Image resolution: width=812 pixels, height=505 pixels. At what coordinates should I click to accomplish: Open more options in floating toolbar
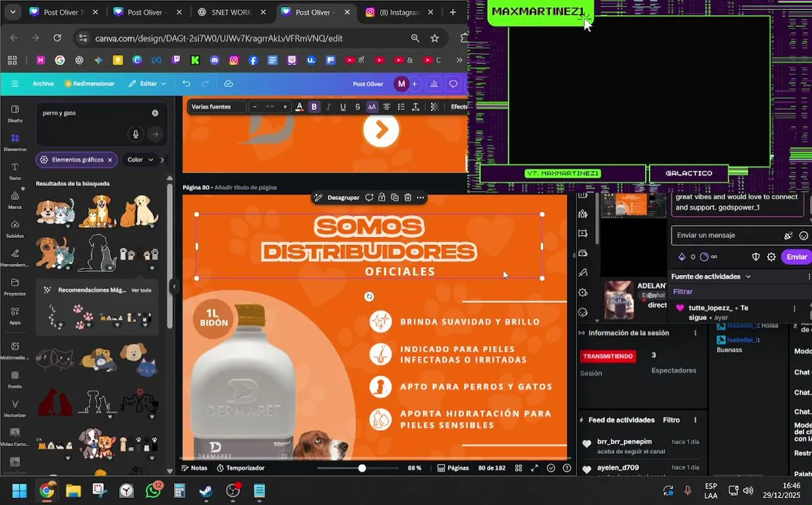click(x=420, y=198)
